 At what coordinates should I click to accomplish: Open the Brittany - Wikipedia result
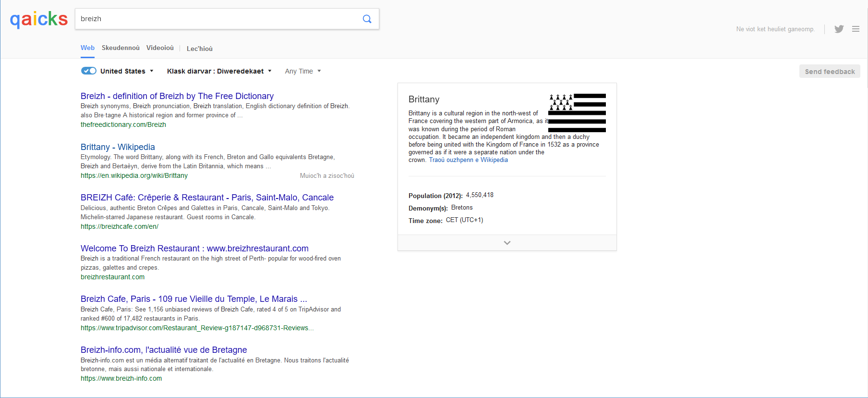[118, 147]
